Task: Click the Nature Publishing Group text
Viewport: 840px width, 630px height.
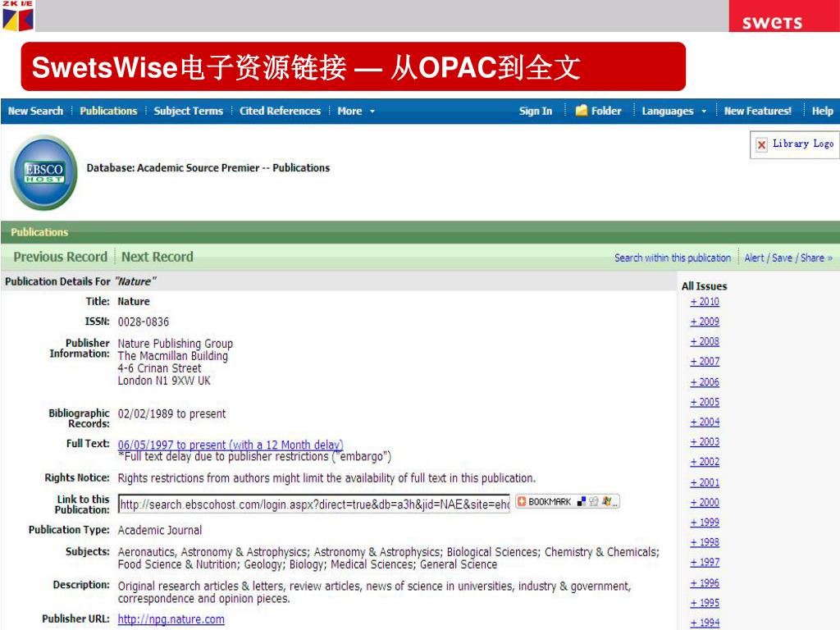Action: click(176, 344)
